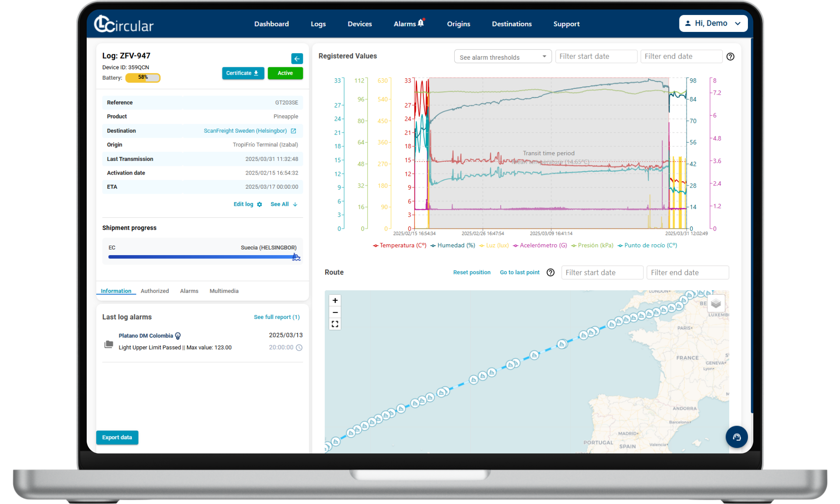Open the See alarm thresholds dropdown
Viewport: 840px width, 504px height.
502,57
